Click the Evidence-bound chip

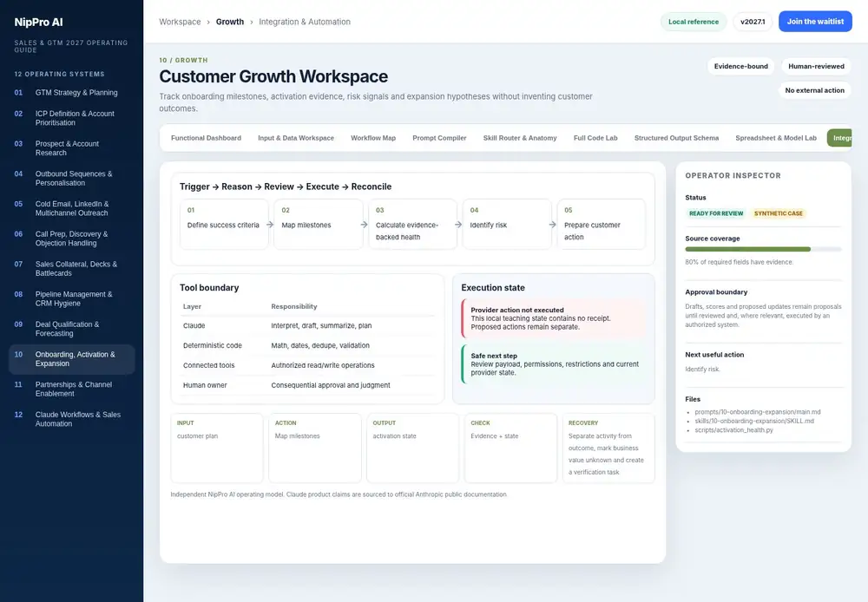point(740,67)
